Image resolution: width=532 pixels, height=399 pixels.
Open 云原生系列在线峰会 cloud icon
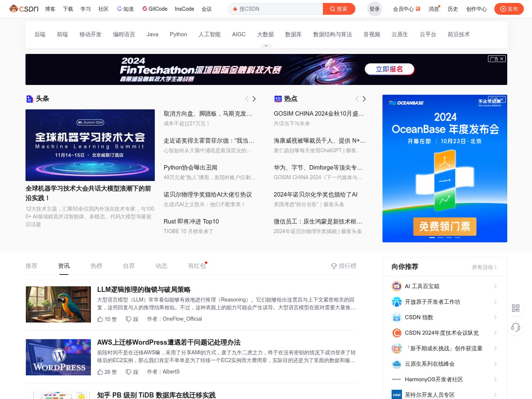tap(396, 364)
